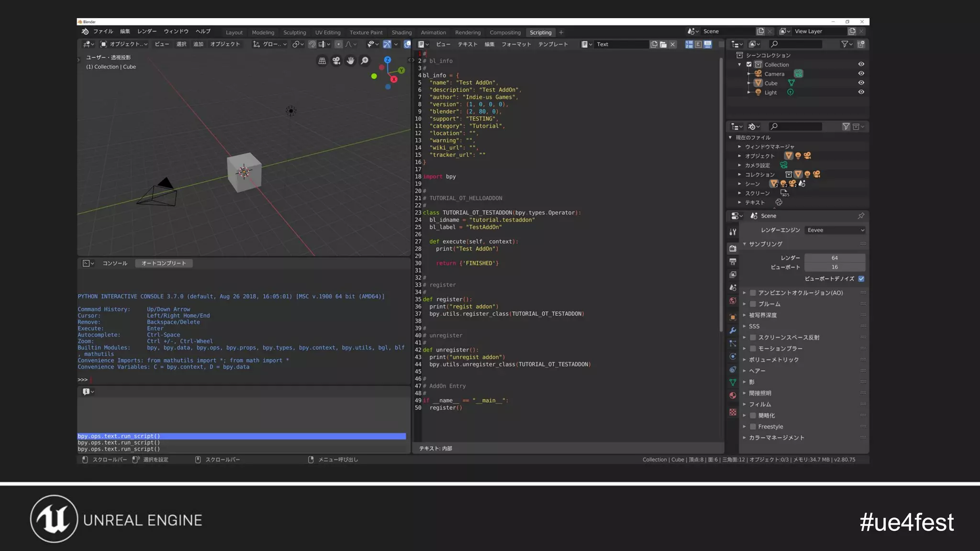Add a new workspace with plus button
980x551 pixels.
point(561,33)
